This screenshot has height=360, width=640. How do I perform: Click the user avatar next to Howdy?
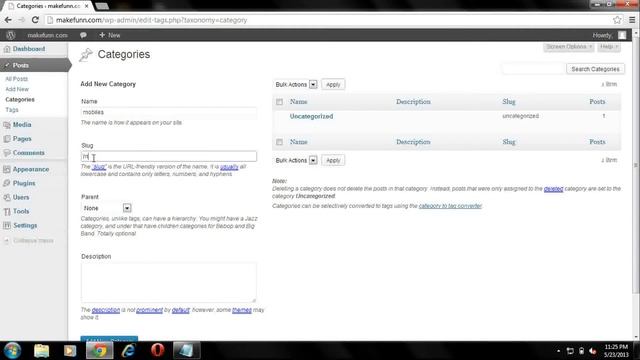pyautogui.click(x=622, y=35)
